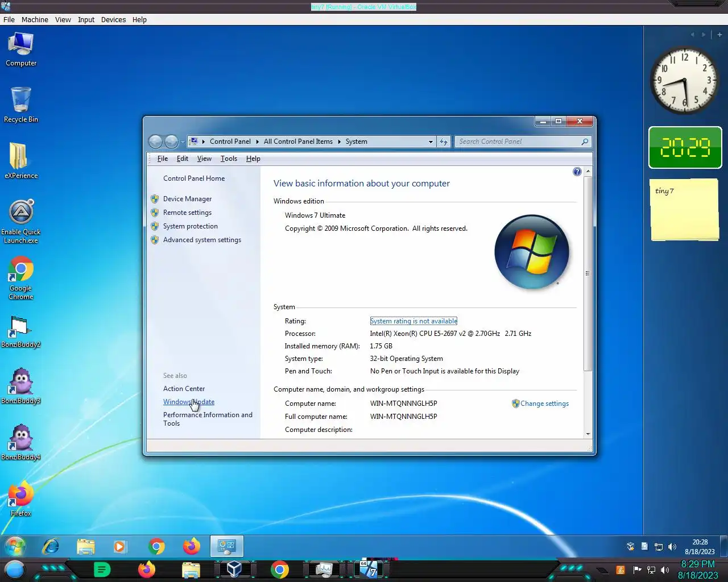Viewport: 728px width, 582px height.
Task: Open Action Center under See also
Action: (184, 389)
